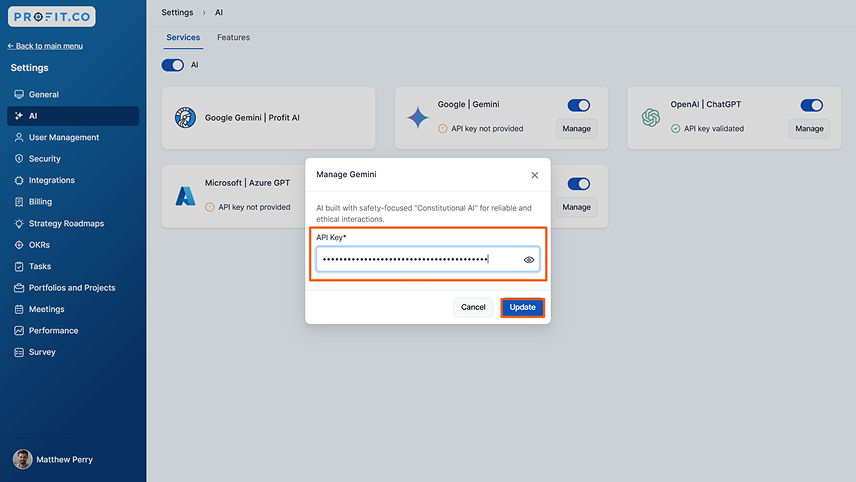Screen dimensions: 856x482
Task: Click the Strategy Roadmaps lightbulb icon
Action: pos(19,223)
